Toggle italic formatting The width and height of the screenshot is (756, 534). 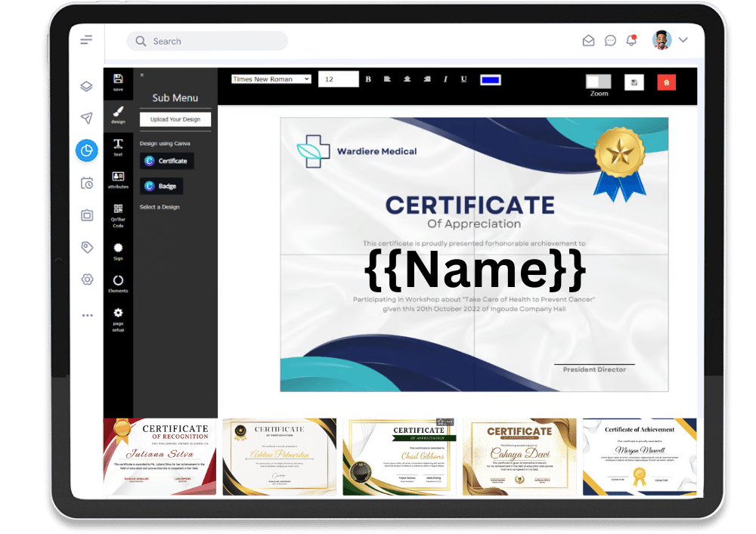pyautogui.click(x=445, y=79)
